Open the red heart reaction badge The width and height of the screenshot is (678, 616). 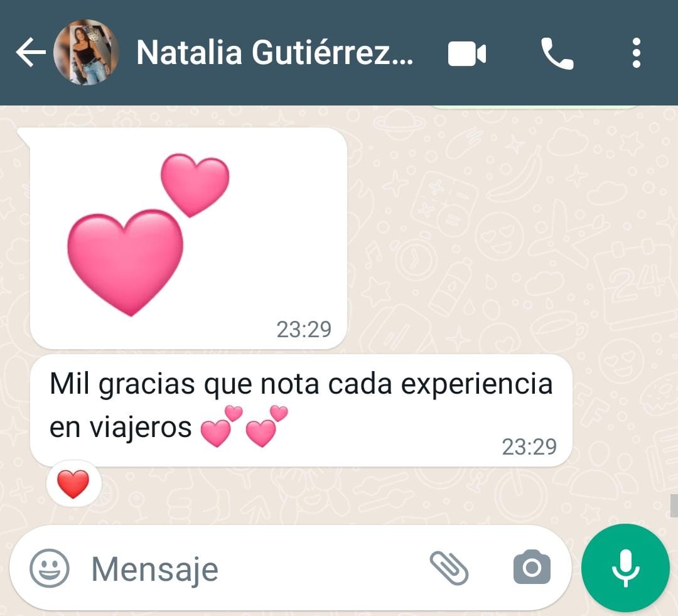[x=73, y=484]
